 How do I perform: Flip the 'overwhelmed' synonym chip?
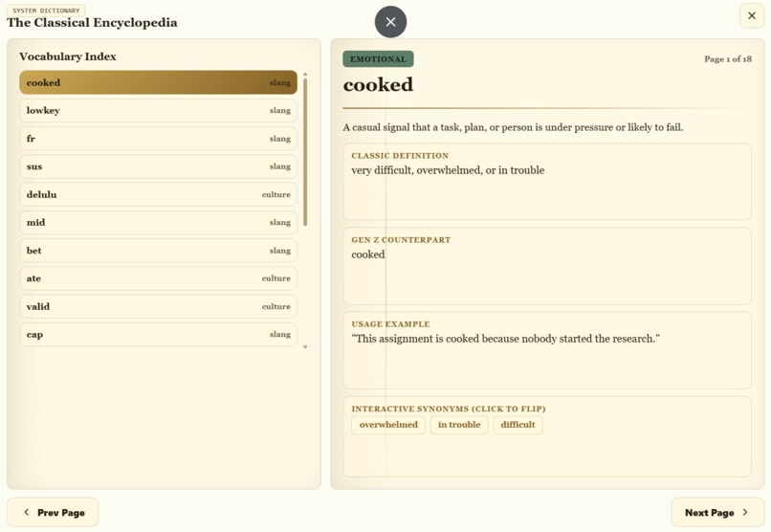388,425
